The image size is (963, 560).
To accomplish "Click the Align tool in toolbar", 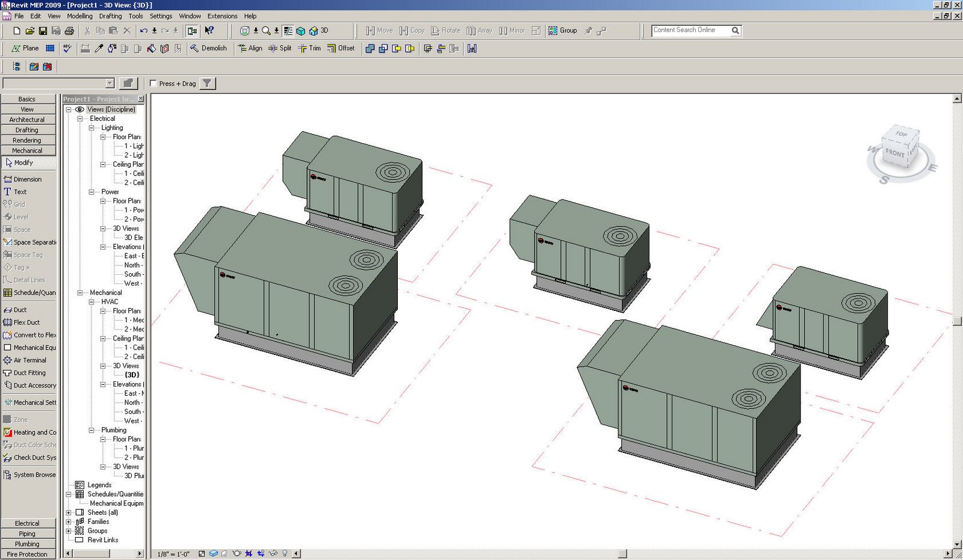I will (x=250, y=48).
